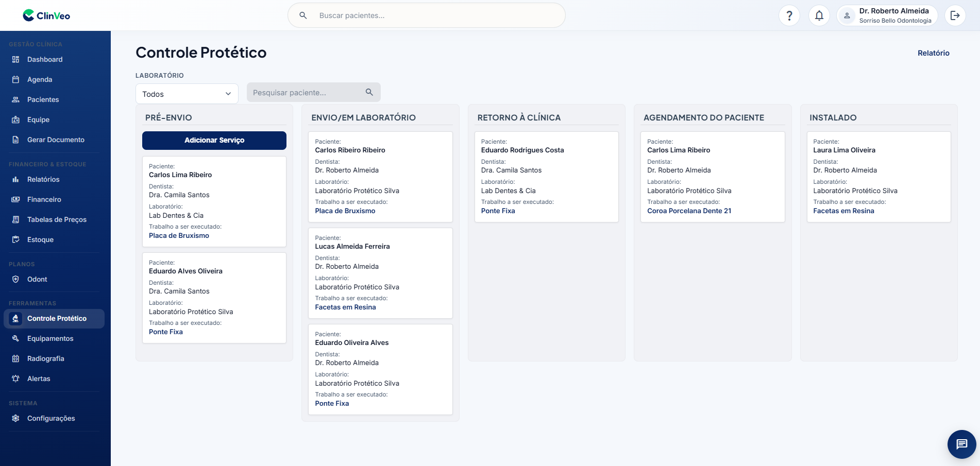Open notifications bell icon
This screenshot has height=466, width=980.
tap(819, 15)
